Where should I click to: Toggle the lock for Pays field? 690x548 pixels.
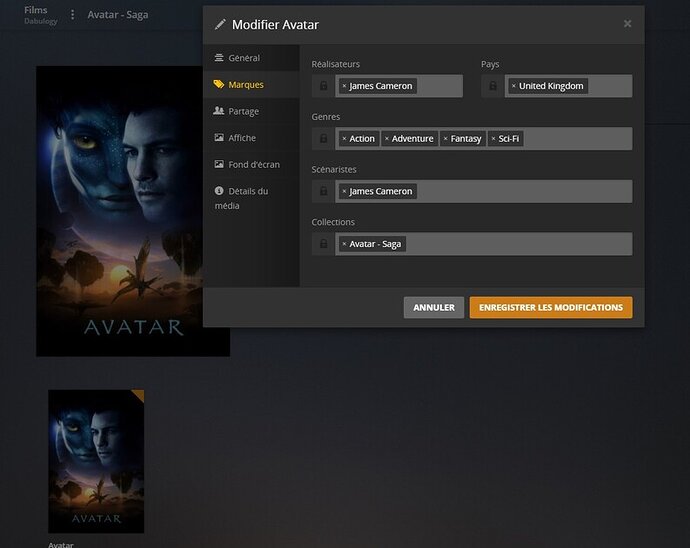coord(493,86)
